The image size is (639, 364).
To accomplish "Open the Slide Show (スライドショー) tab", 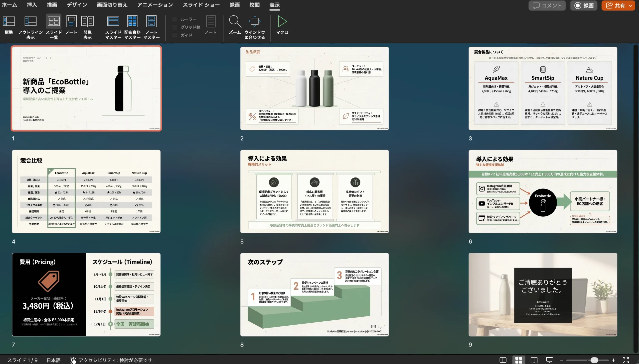I will (201, 5).
